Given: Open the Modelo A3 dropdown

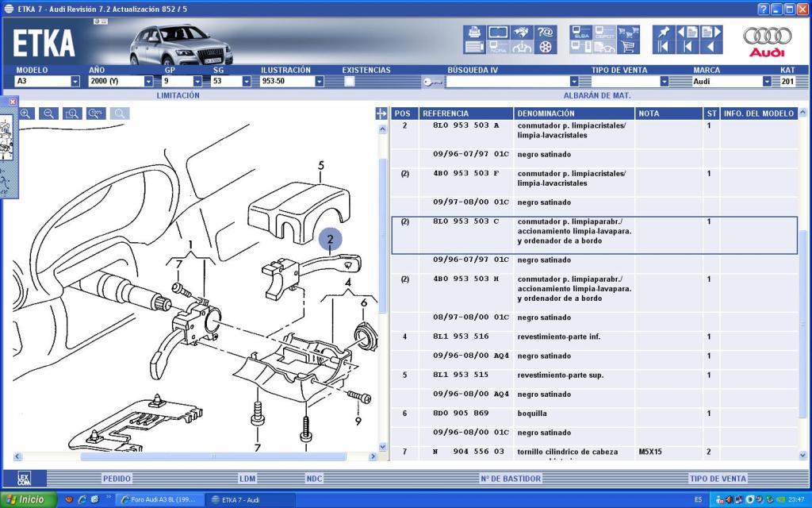Looking at the screenshot, I should (x=75, y=82).
